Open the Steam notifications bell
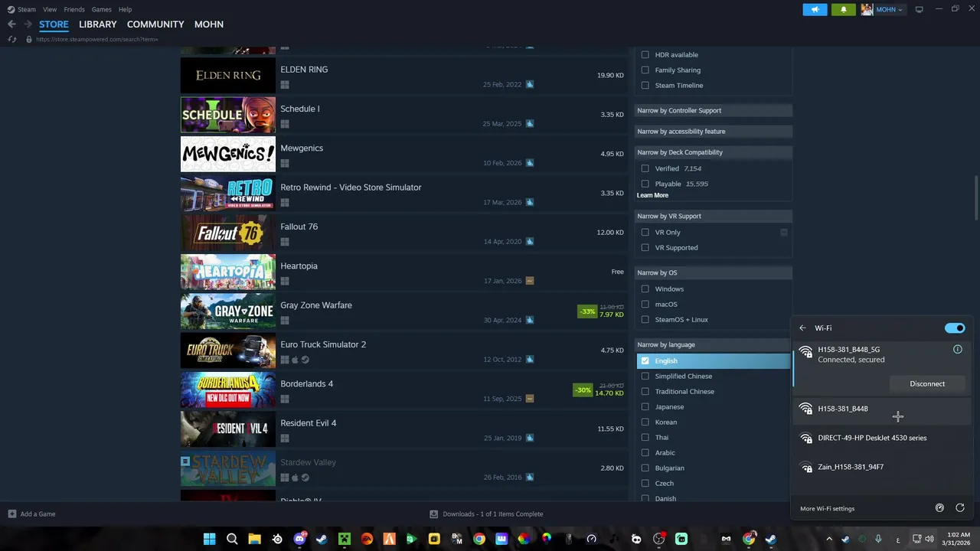The height and width of the screenshot is (551, 980). tap(844, 9)
